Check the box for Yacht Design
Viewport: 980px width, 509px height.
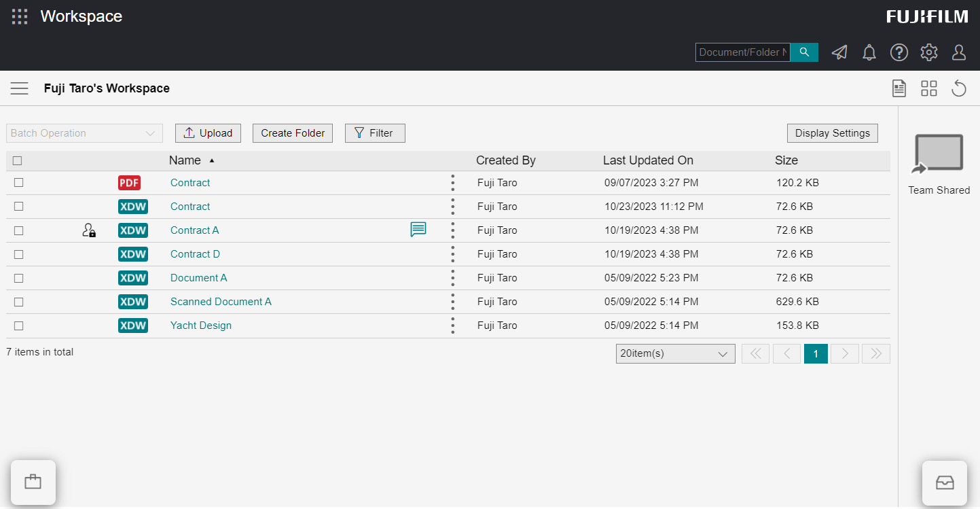pos(19,326)
